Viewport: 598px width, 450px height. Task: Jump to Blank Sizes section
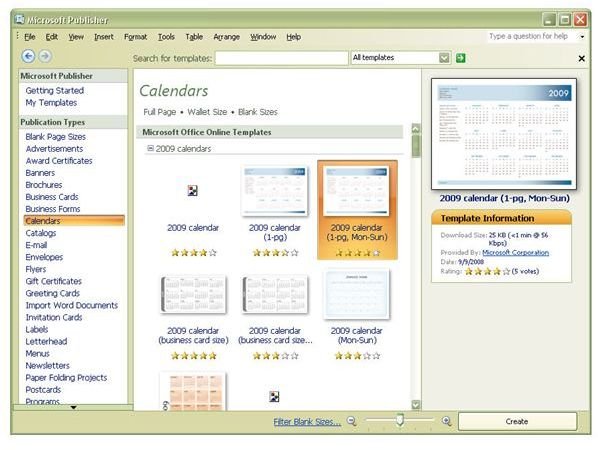(x=257, y=112)
